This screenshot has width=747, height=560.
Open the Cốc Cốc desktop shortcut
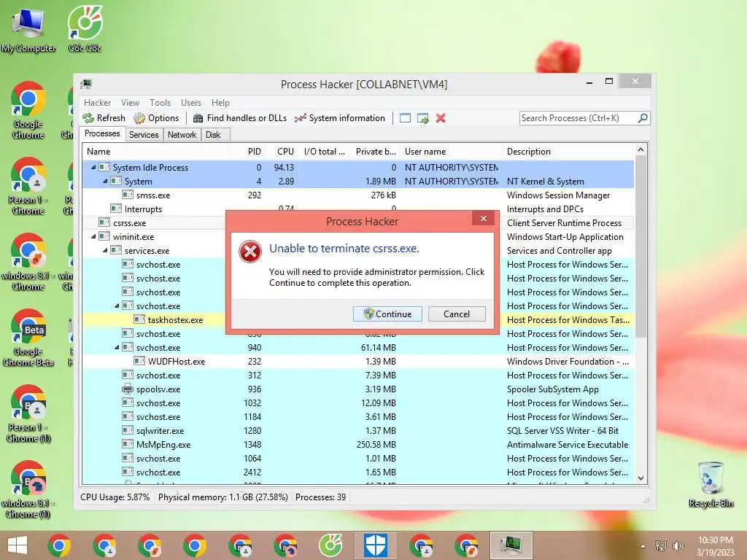[x=85, y=28]
